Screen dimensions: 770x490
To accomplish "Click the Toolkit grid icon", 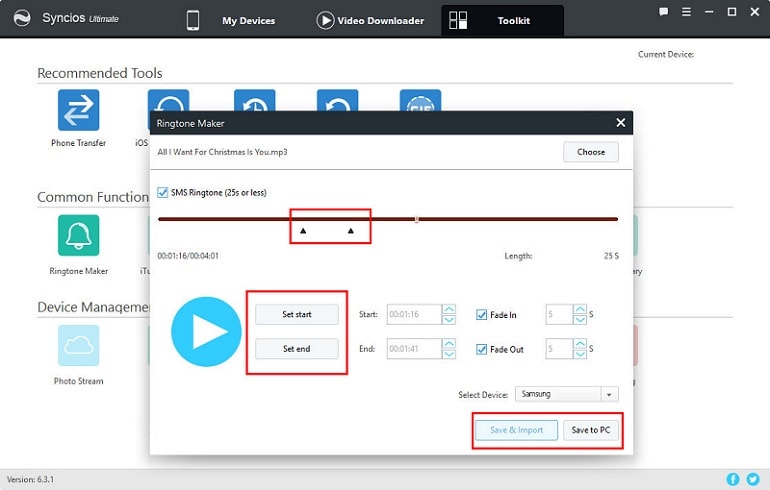I will [458, 20].
